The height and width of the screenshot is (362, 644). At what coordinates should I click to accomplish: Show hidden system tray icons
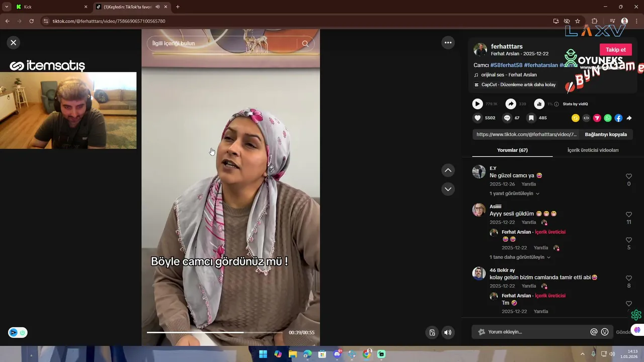click(x=583, y=354)
